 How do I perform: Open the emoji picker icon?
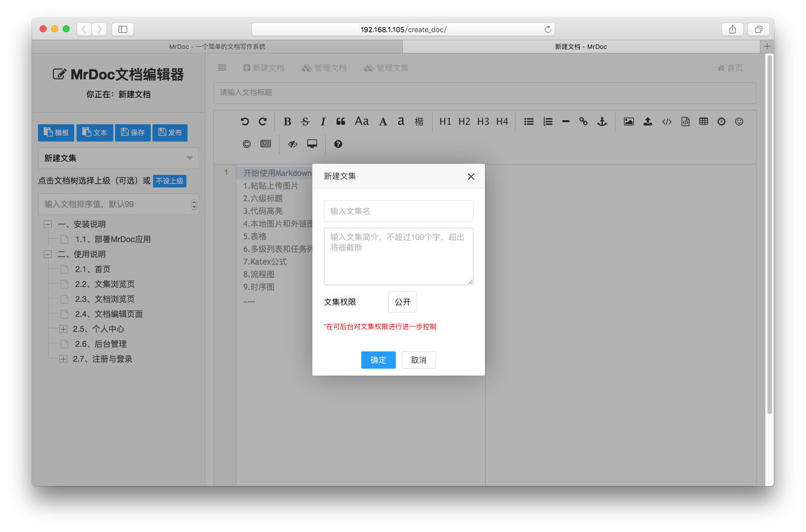click(x=739, y=121)
